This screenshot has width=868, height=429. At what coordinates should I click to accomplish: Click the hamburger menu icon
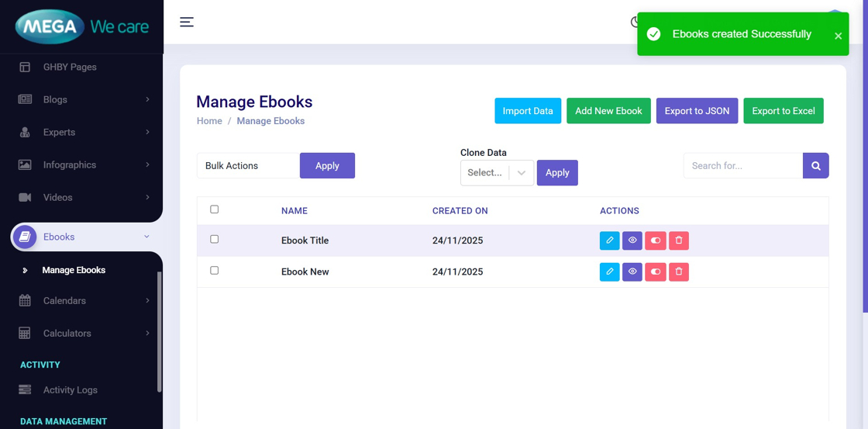[187, 22]
